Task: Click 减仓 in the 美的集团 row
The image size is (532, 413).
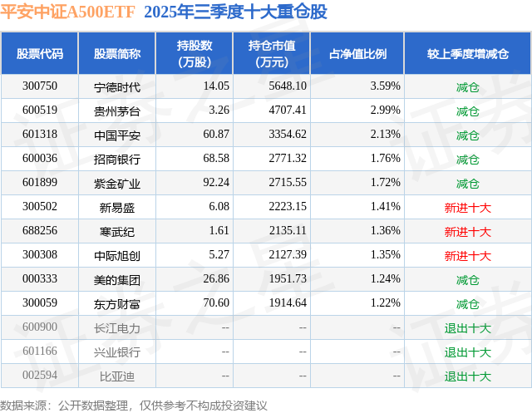Action: click(x=468, y=280)
